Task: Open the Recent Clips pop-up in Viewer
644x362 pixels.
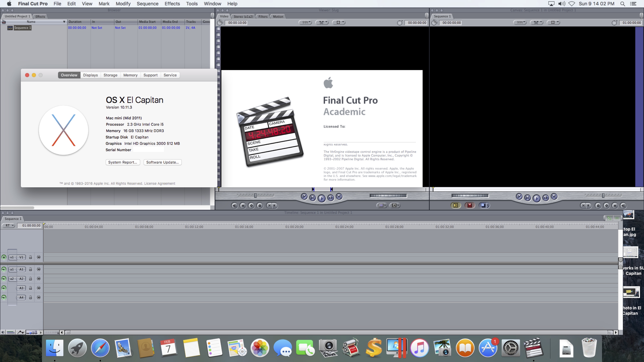Action: coord(382,205)
